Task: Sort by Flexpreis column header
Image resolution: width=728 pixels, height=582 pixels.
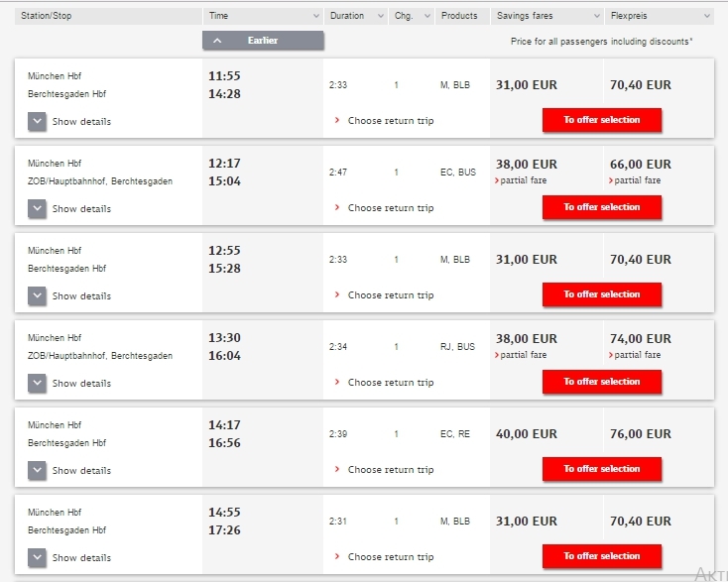Action: [x=660, y=16]
